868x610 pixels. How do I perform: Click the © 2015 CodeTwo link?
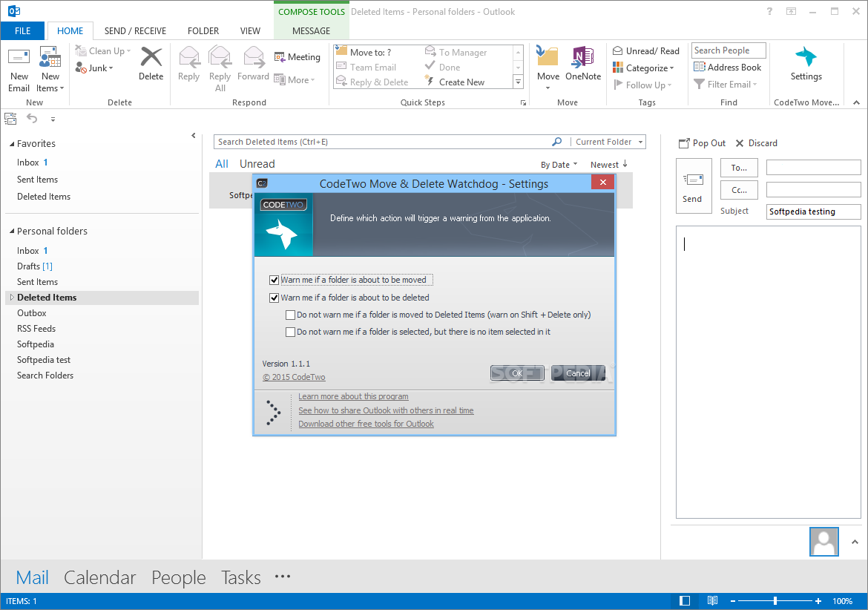[294, 377]
